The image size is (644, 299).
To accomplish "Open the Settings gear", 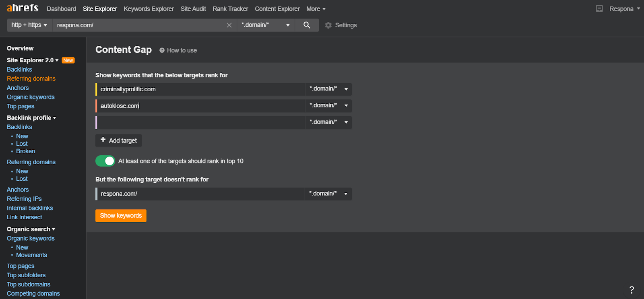I will click(328, 25).
